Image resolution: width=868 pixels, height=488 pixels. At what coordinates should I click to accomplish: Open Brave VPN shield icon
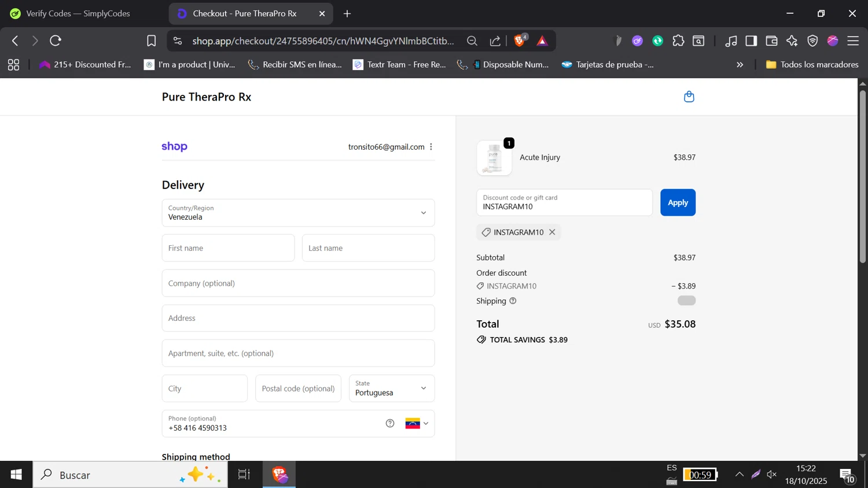pos(813,41)
